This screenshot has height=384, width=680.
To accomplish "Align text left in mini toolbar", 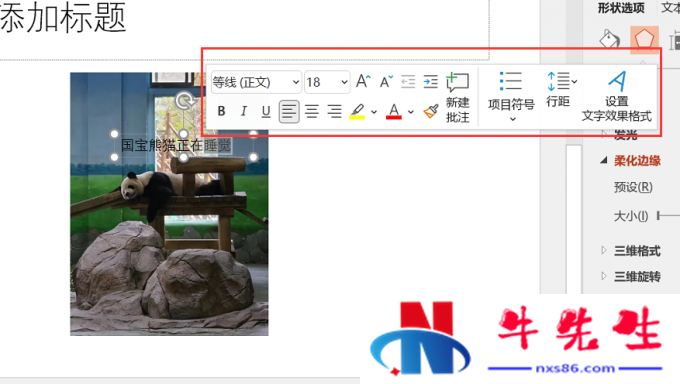I will click(x=289, y=112).
